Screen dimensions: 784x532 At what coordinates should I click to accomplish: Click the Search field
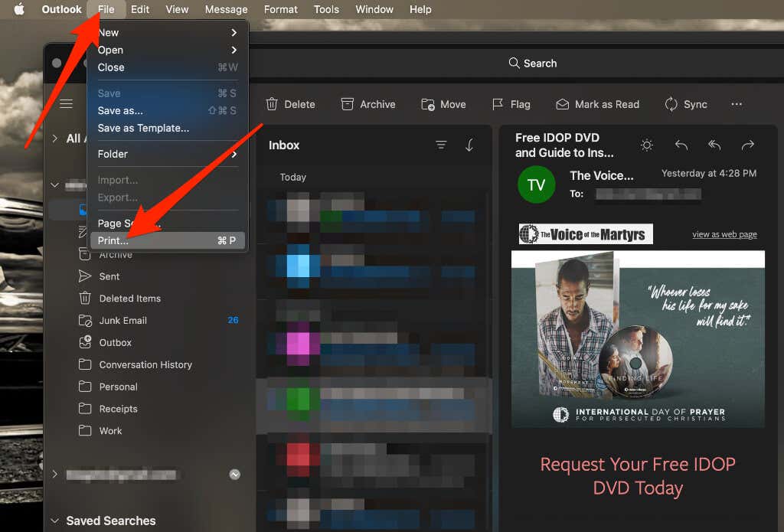[533, 64]
